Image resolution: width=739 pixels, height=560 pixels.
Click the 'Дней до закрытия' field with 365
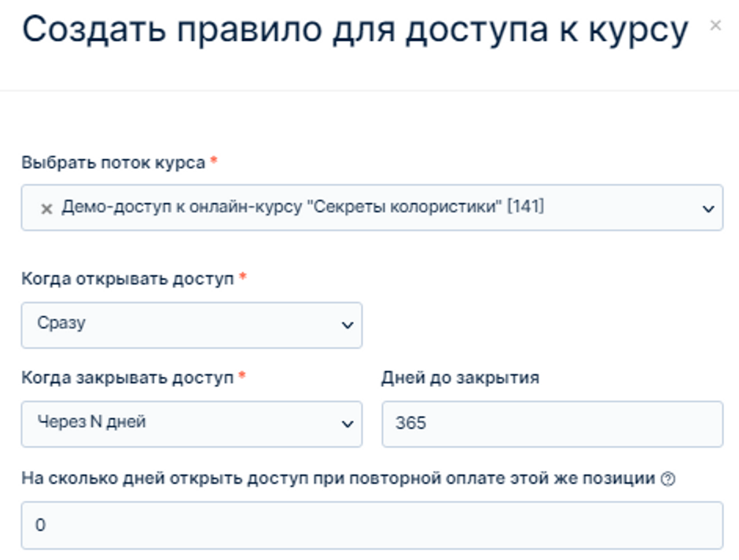click(553, 424)
